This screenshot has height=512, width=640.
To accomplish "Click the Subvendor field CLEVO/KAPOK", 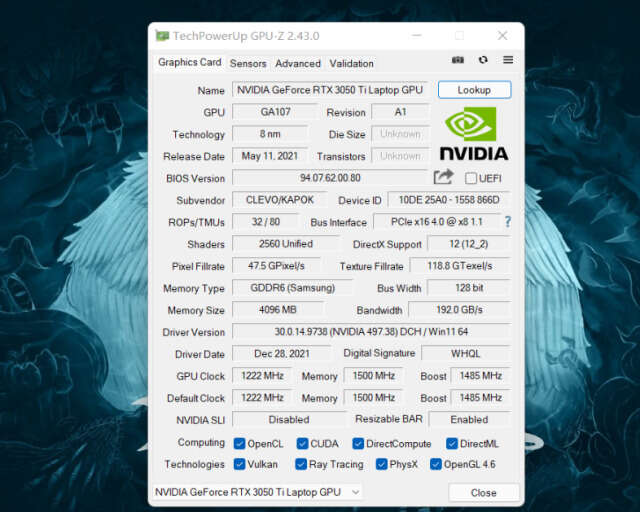I will [280, 200].
